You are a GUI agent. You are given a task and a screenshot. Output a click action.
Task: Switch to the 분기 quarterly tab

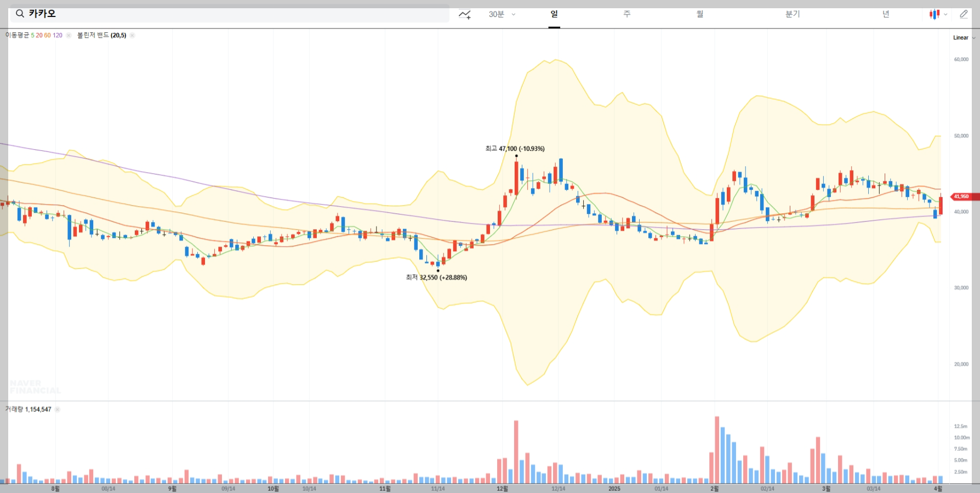tap(793, 14)
